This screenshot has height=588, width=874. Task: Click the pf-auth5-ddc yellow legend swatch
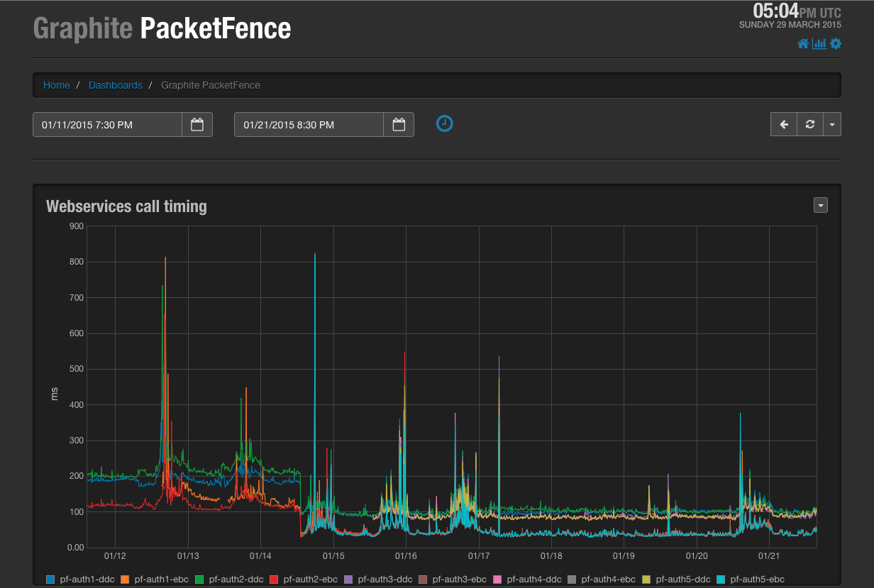(x=646, y=579)
